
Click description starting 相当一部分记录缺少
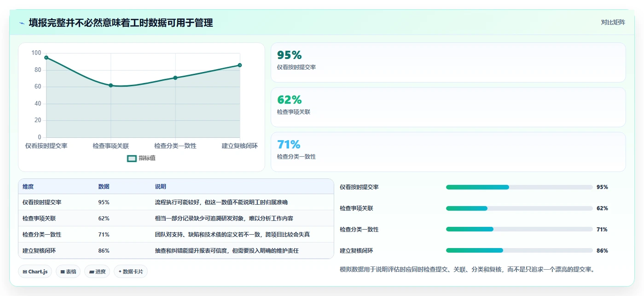point(224,218)
